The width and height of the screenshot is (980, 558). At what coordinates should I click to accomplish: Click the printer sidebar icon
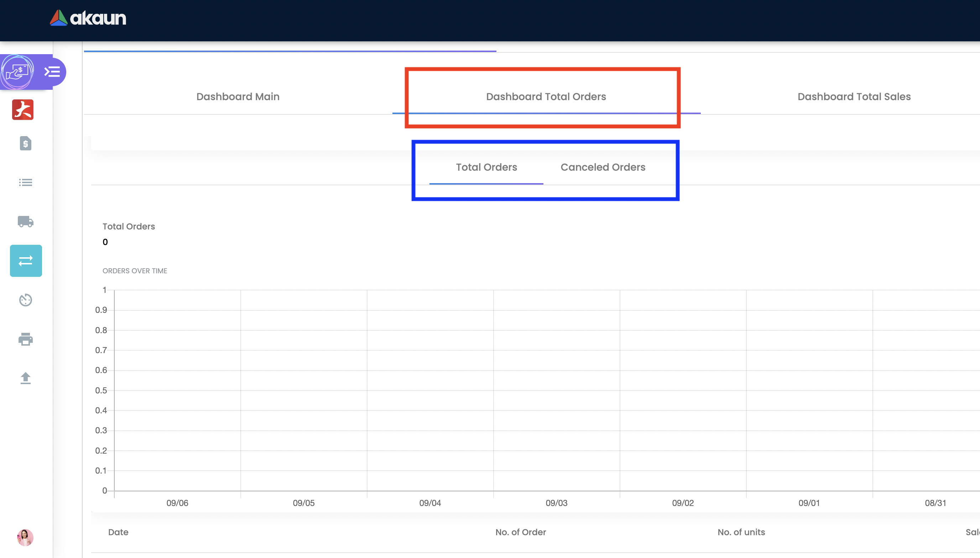click(x=25, y=339)
